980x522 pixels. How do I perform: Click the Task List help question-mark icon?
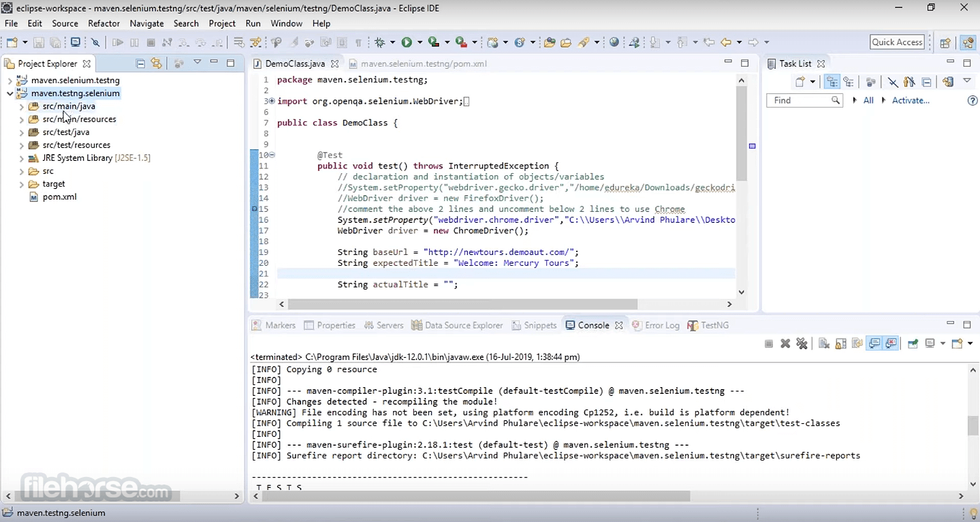coord(973,101)
